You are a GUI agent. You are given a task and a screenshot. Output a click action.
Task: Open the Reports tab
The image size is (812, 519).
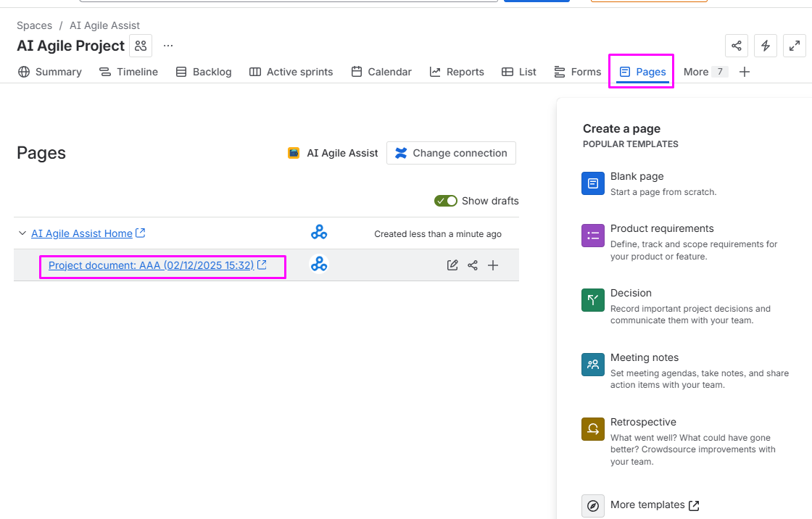[457, 72]
